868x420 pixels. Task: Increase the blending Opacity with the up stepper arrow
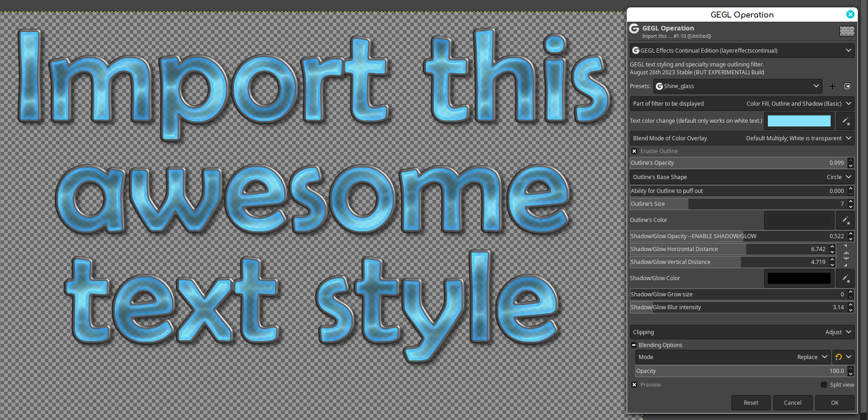851,368
